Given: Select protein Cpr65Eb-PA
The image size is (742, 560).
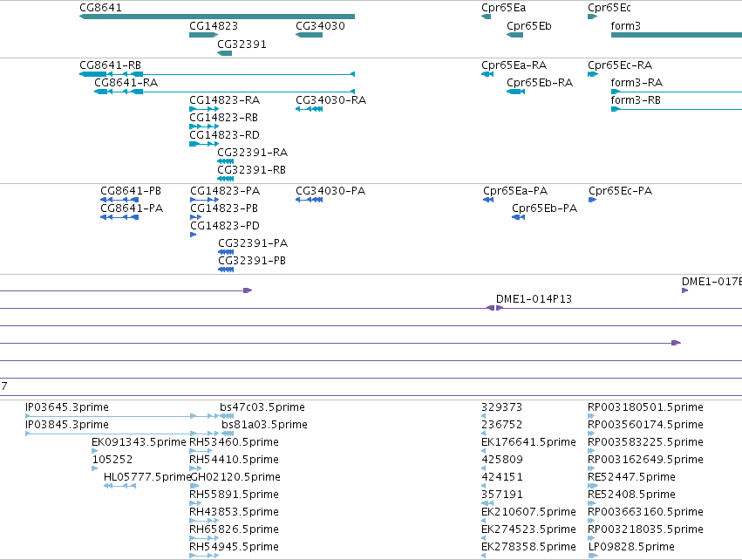Looking at the screenshot, I should 519,217.
